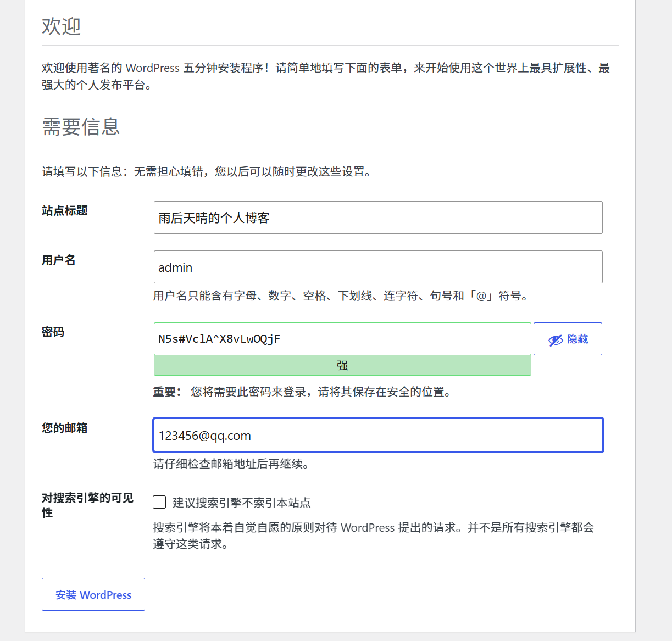
Task: Click the 重要 password reminder note
Action: click(x=304, y=392)
